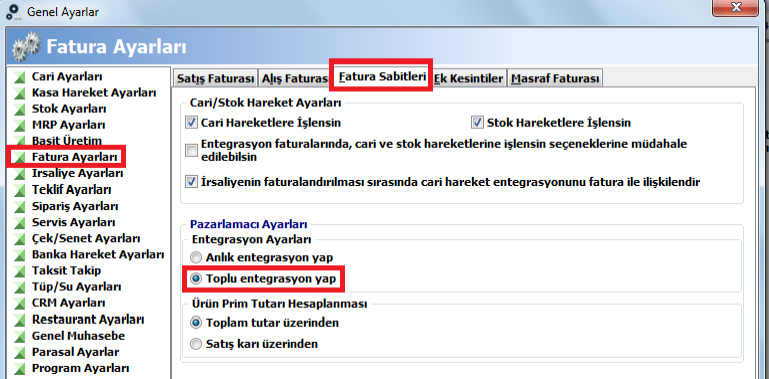Screen dimensions: 769x379
Task: Click the green icon next to Stok Ayarları
Action: [x=19, y=109]
